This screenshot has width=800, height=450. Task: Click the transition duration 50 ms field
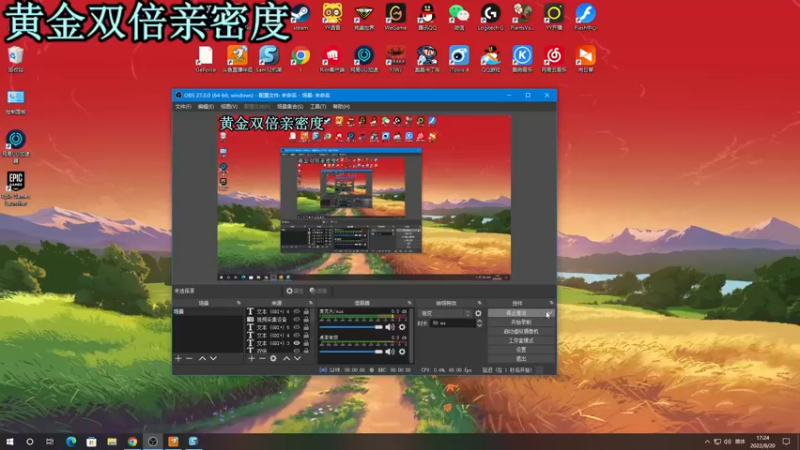tap(453, 323)
